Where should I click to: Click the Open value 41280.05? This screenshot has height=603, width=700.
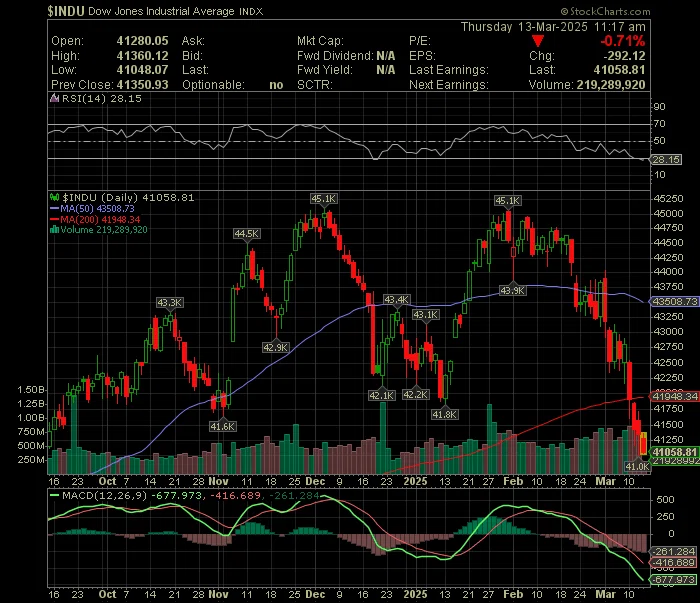(x=142, y=41)
